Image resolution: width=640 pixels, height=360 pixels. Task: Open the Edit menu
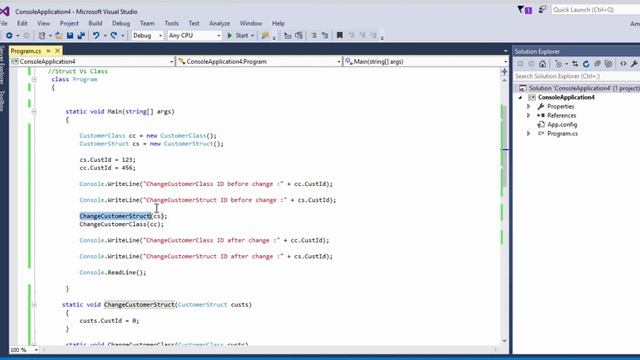tap(22, 23)
